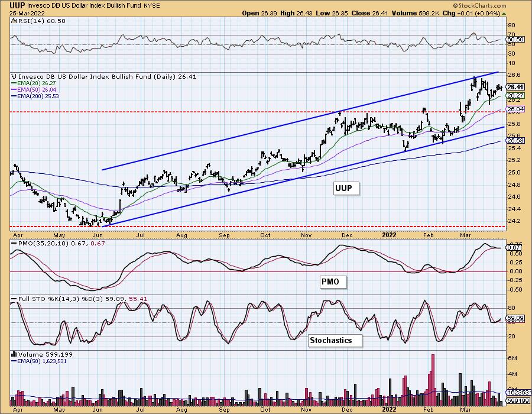Click the UUP annotation box on the price chart
The height and width of the screenshot is (414, 532).
point(346,188)
